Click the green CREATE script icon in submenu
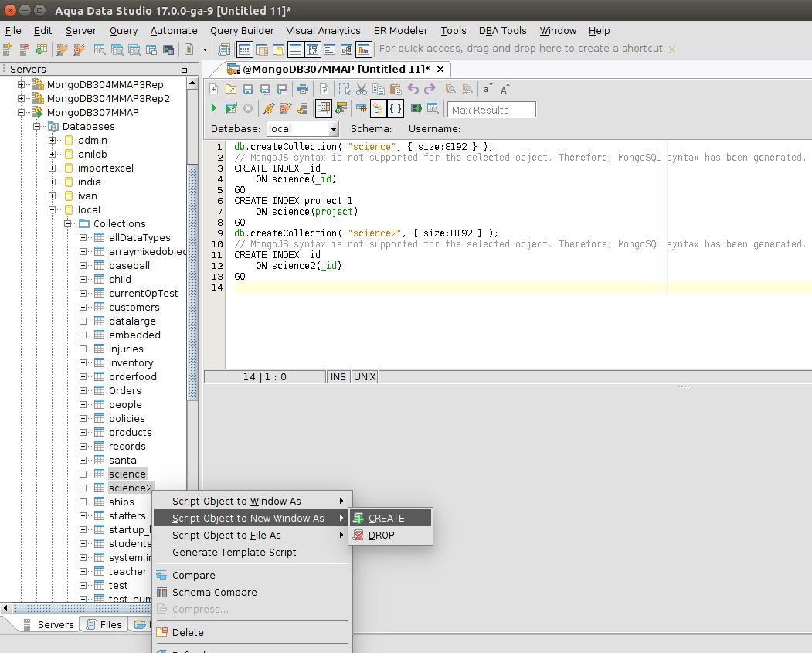 (358, 518)
